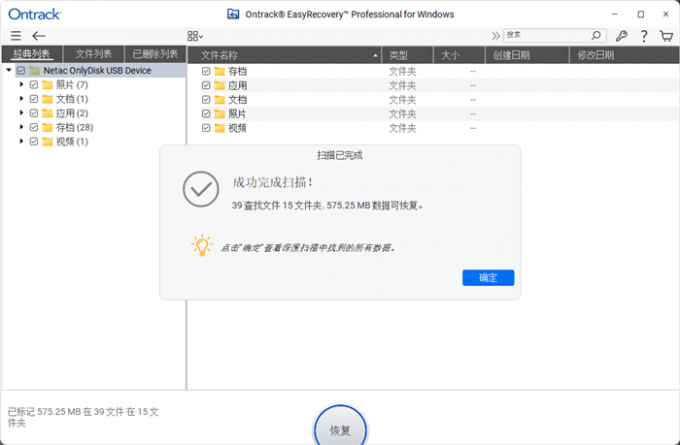Collapse the Netac OnlyDisk USB Device node
The image size is (680, 445).
[x=9, y=70]
